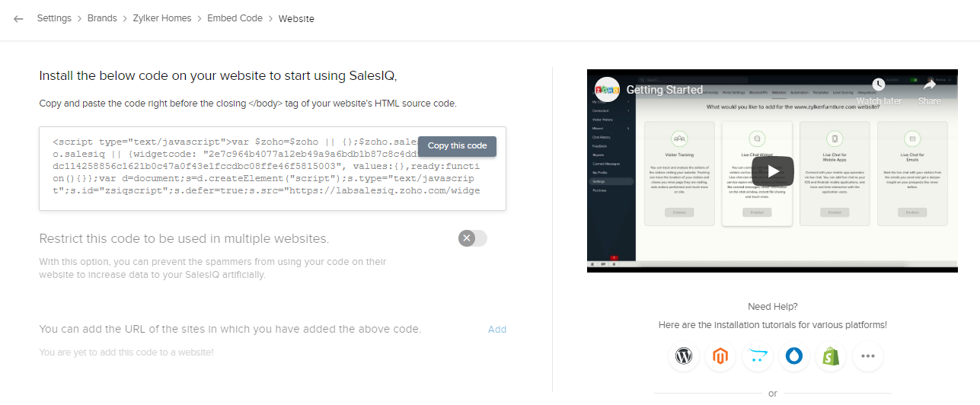Screen dimensions: 980x405
Task: Click 'You are yet to add this code' text
Action: tap(126, 352)
